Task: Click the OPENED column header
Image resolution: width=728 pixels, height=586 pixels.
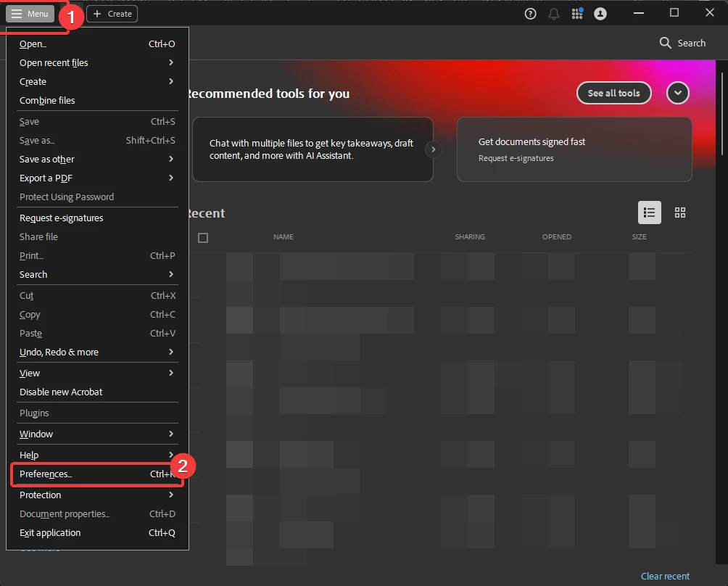Action: pyautogui.click(x=557, y=237)
